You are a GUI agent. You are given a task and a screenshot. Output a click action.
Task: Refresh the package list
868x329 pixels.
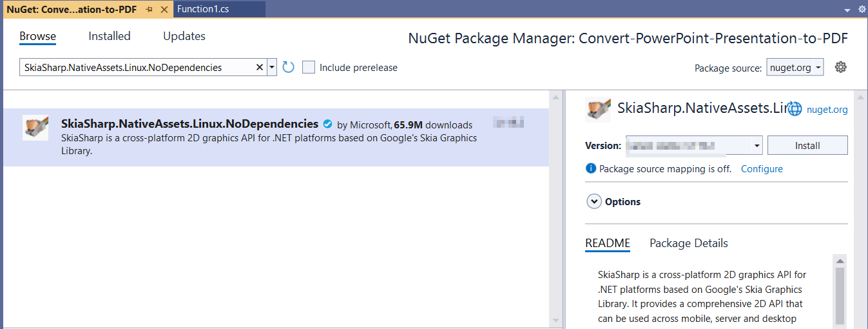click(x=288, y=67)
